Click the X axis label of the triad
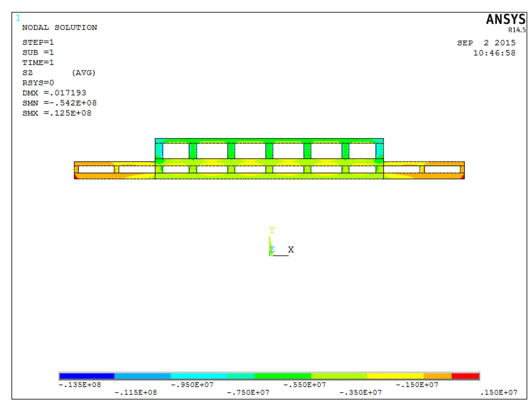 click(291, 249)
